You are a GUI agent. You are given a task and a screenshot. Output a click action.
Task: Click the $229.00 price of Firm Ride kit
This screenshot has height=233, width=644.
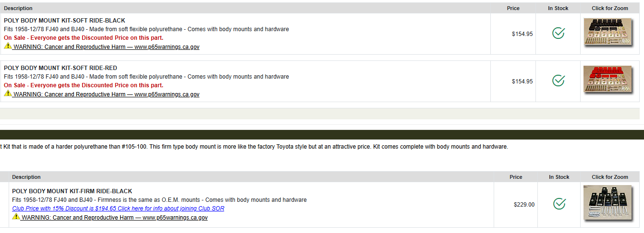[x=524, y=205]
